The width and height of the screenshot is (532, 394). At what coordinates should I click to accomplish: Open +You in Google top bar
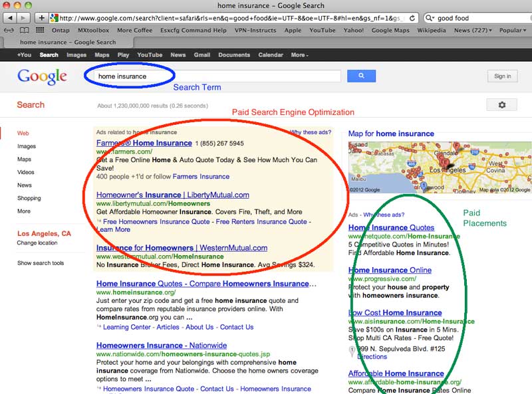(24, 55)
